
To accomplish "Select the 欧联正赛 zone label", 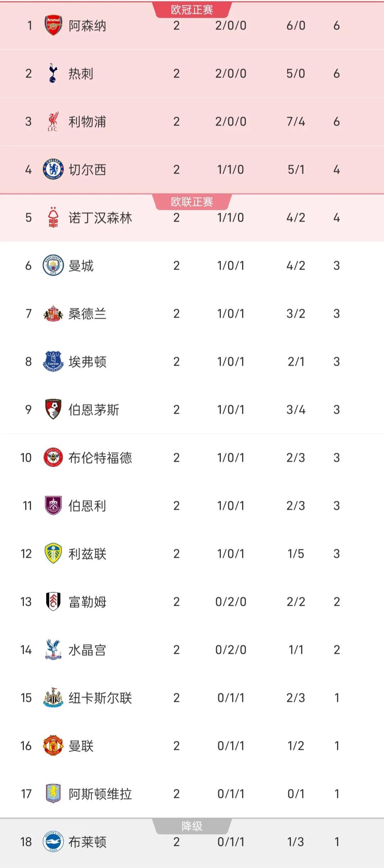I will pyautogui.click(x=192, y=202).
